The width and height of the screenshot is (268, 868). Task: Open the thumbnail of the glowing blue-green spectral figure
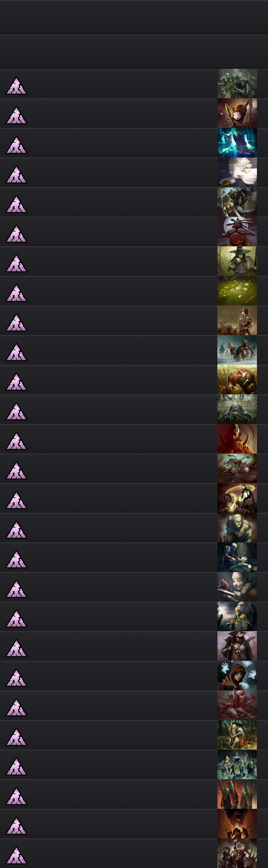(237, 143)
